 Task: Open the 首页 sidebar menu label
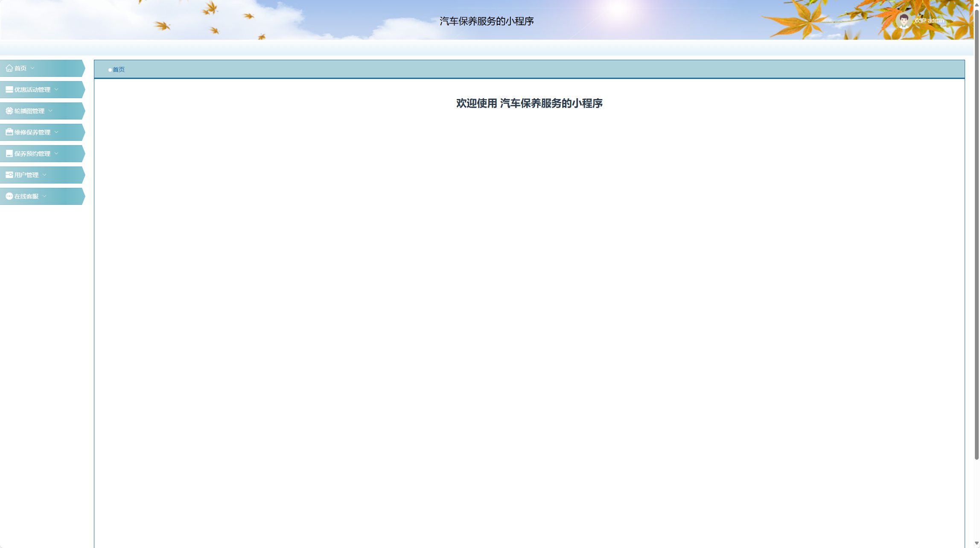pyautogui.click(x=20, y=68)
